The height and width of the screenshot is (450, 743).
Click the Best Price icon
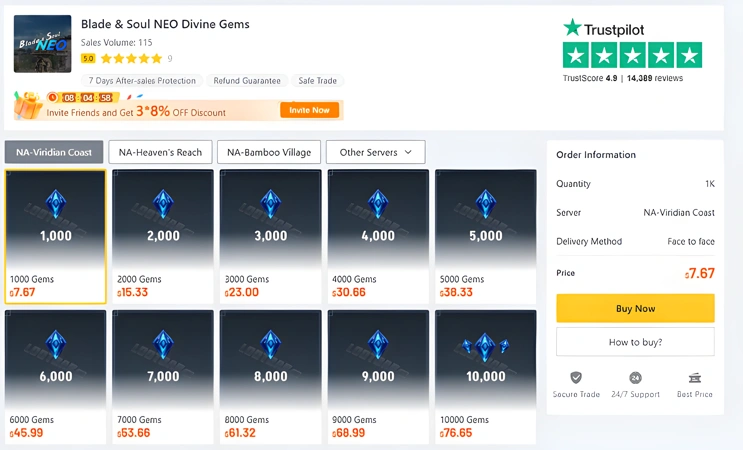tap(694, 378)
